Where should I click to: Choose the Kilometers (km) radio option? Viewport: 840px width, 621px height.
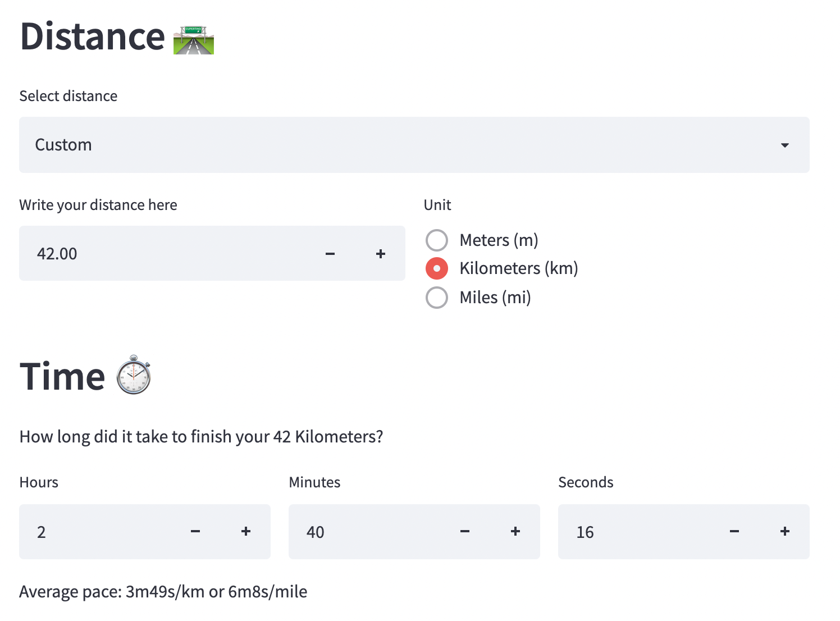click(x=437, y=268)
